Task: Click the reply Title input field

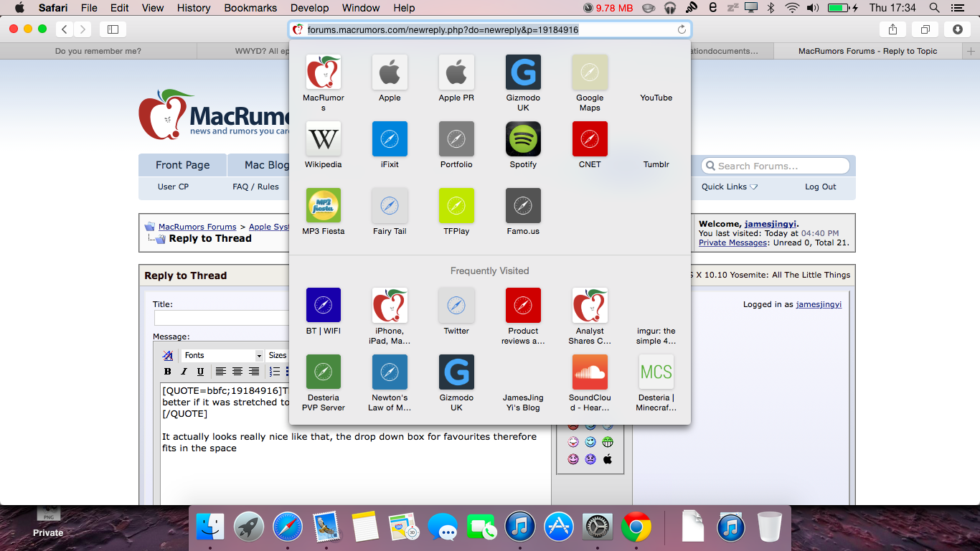Action: pyautogui.click(x=222, y=318)
